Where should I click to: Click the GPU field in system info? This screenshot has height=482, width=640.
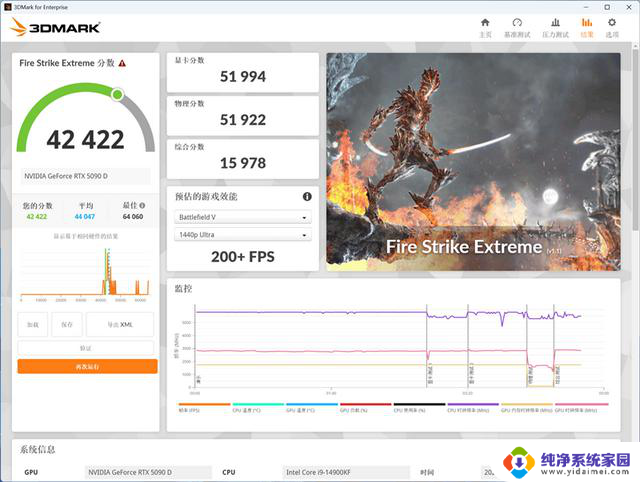click(x=148, y=472)
